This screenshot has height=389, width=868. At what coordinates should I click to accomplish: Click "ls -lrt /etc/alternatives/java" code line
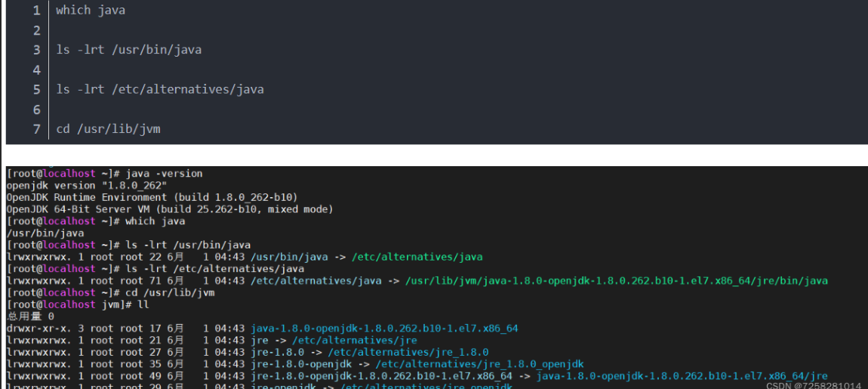point(160,89)
